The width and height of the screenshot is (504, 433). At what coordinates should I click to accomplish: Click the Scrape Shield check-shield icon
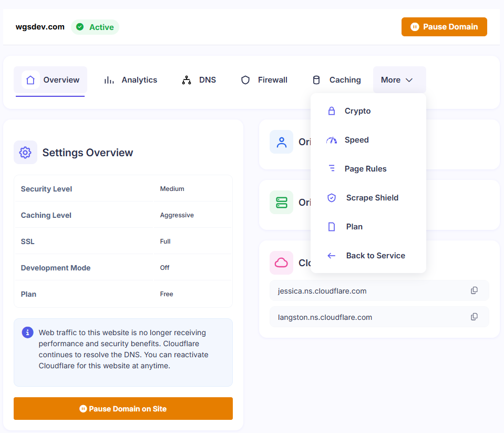[332, 197]
